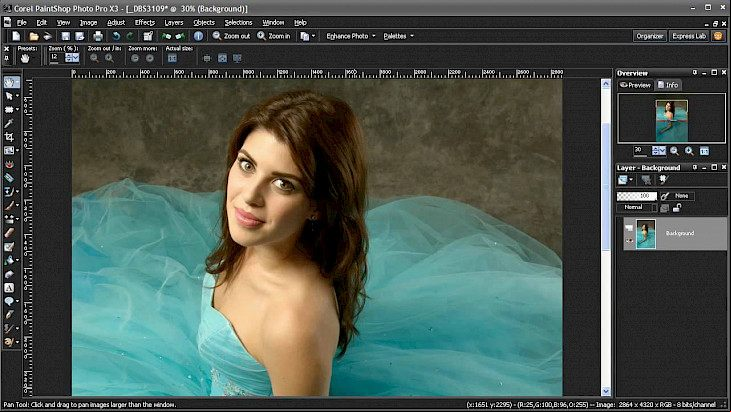The width and height of the screenshot is (731, 412).
Task: Select the Text tool
Action: 9,288
